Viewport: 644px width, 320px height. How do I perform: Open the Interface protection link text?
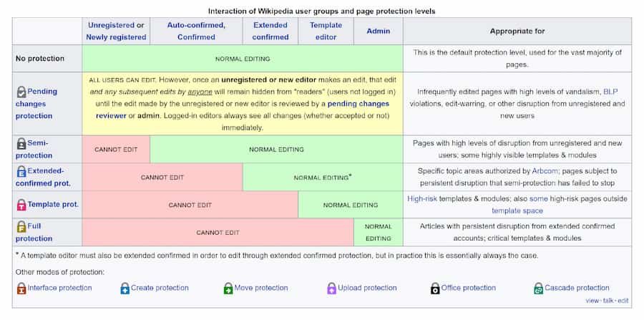click(x=60, y=288)
